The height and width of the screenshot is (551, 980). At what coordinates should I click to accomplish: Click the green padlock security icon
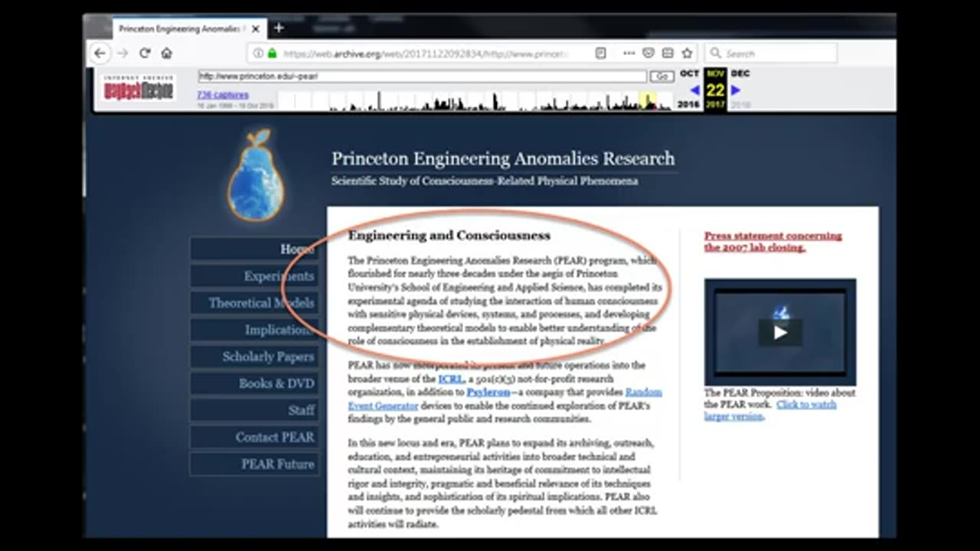point(272,54)
